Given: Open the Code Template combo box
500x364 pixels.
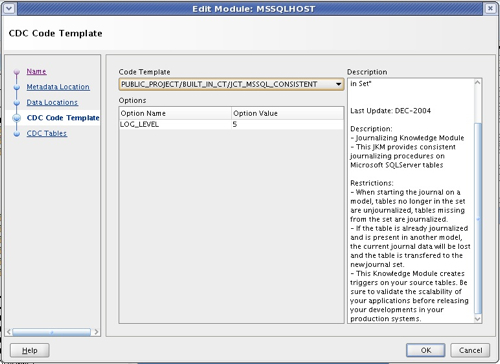Looking at the screenshot, I should [231, 84].
